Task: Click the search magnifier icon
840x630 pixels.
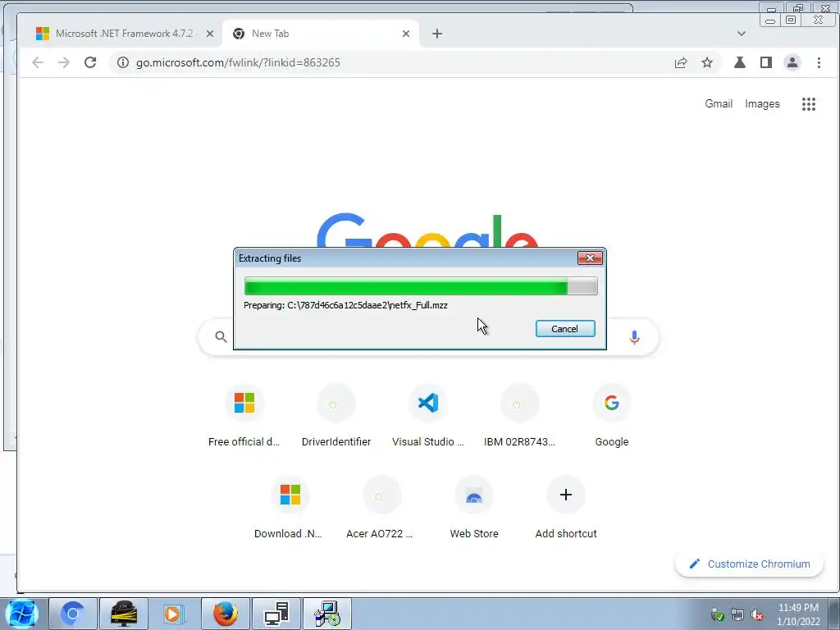Action: click(221, 336)
